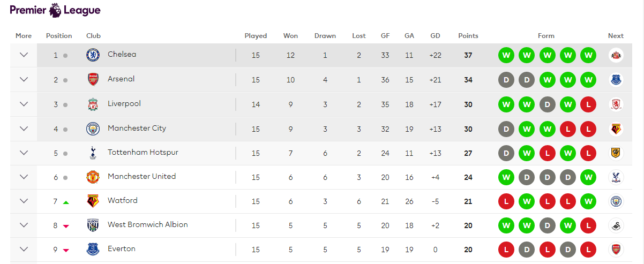Sort table by Points column header
644x264 pixels.
468,36
